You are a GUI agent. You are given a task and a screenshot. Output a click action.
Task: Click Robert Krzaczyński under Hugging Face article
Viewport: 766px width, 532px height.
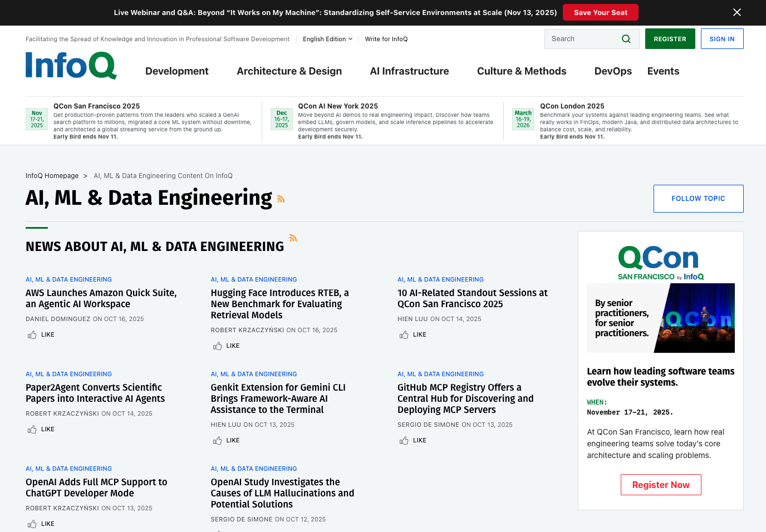click(x=247, y=330)
